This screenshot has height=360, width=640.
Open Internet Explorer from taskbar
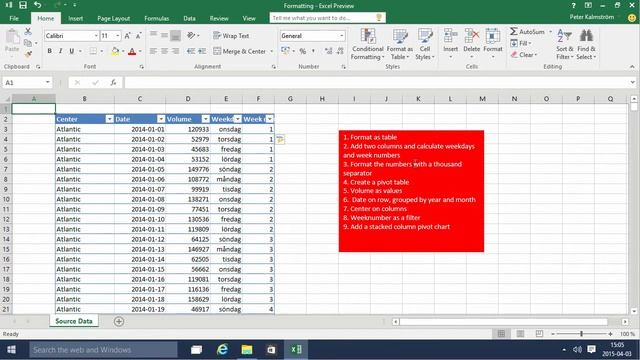tap(222, 349)
